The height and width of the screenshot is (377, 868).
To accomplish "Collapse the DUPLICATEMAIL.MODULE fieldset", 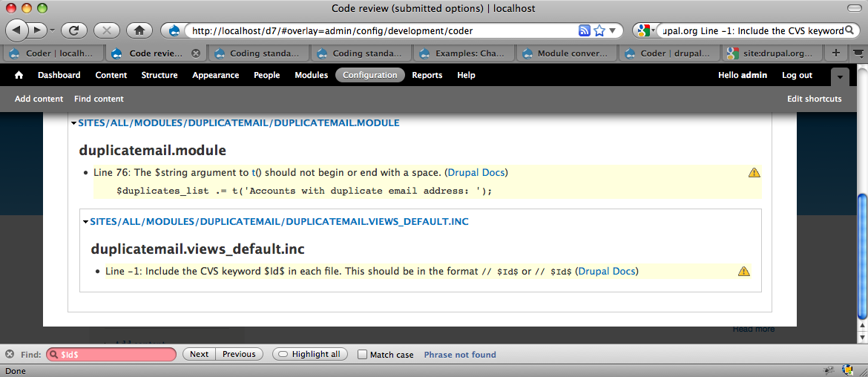I will (x=239, y=123).
